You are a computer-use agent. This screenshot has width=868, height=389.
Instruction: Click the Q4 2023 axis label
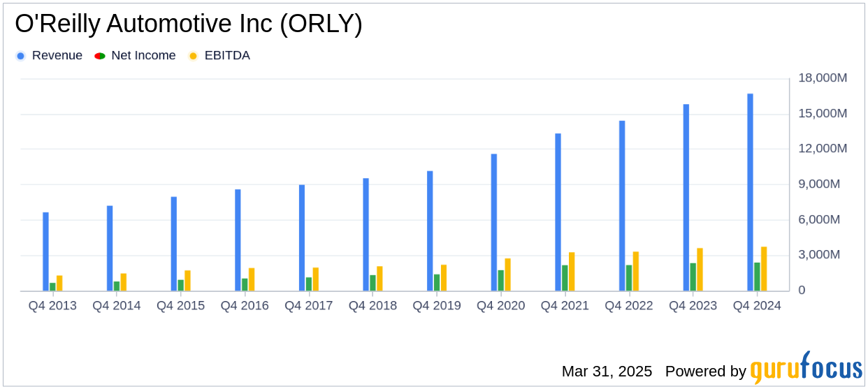(693, 306)
